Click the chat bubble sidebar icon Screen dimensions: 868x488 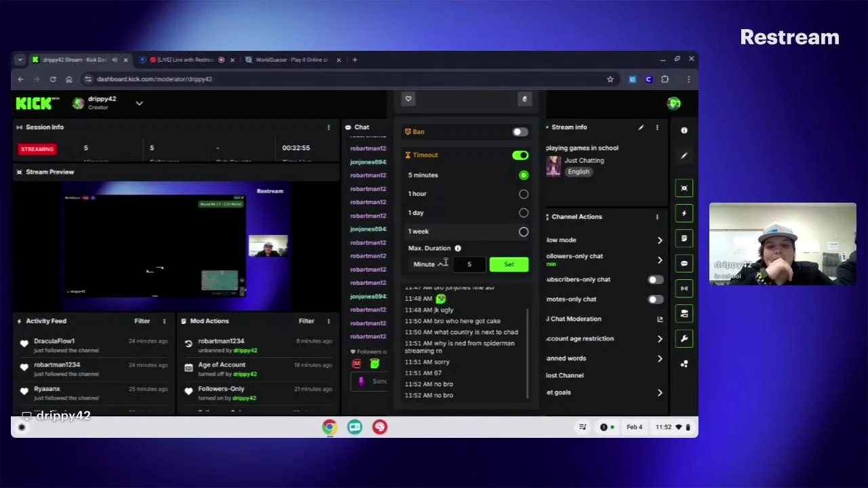click(684, 264)
